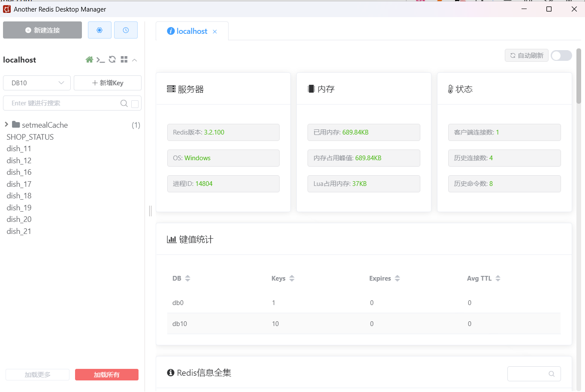Screen dimensions: 585x392
Task: Click 客户端连接数 field
Action: pyautogui.click(x=504, y=132)
